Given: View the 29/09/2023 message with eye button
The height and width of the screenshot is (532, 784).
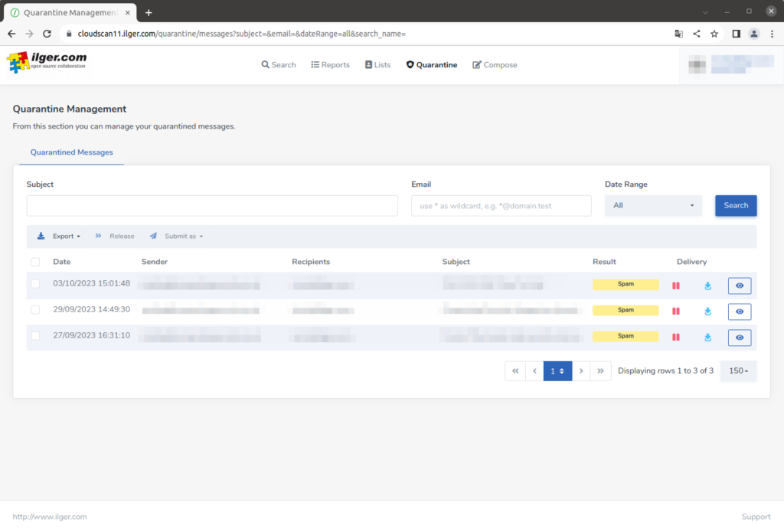Looking at the screenshot, I should coord(740,312).
